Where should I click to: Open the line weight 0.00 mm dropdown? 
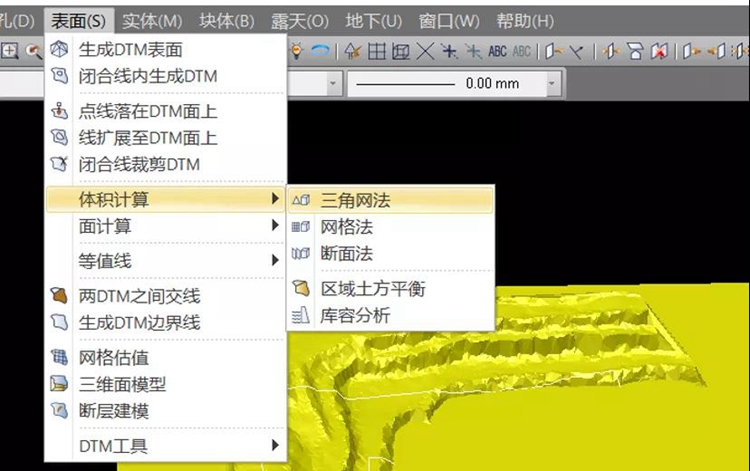coord(552,84)
